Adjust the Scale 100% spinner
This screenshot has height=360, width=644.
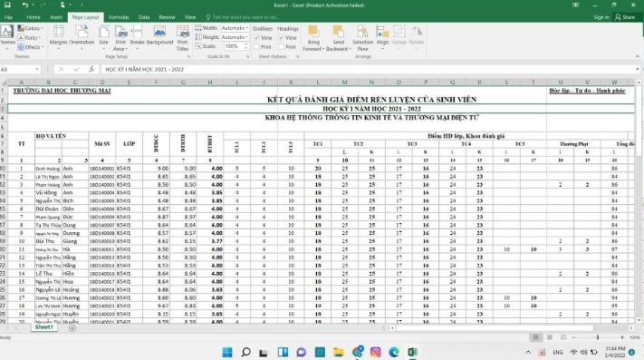point(246,46)
